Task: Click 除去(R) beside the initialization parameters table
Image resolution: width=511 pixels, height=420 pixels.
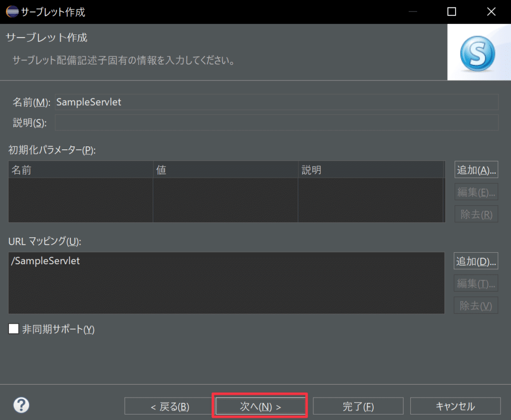Action: 476,214
